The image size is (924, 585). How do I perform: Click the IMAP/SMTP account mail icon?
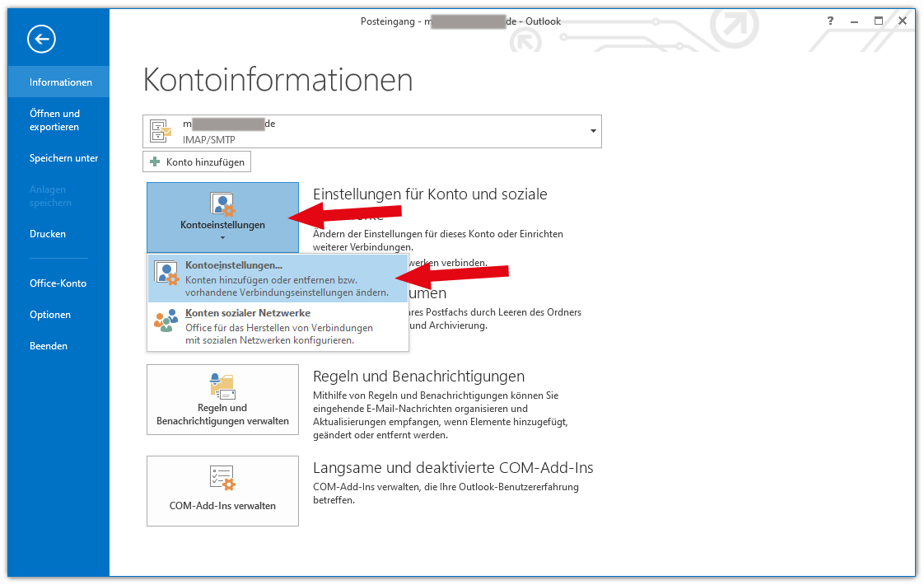click(x=161, y=132)
